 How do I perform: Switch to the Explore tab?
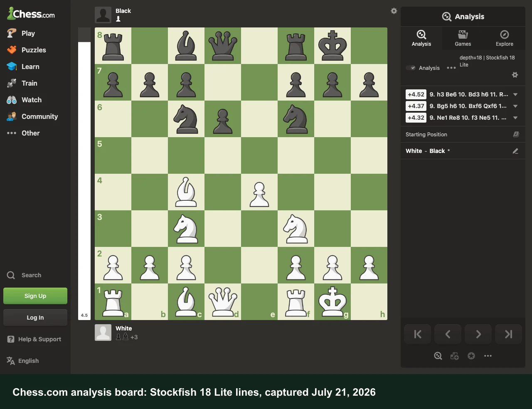coord(505,38)
